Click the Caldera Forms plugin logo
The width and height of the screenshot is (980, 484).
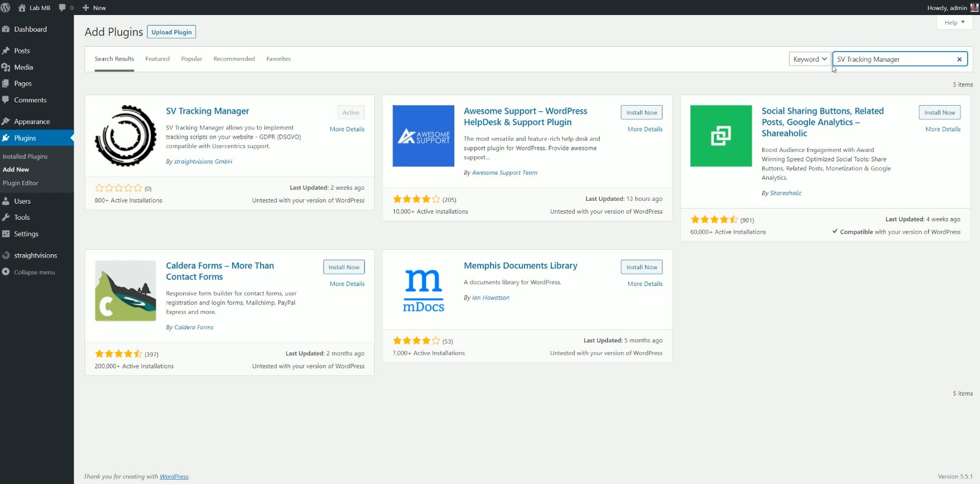pyautogui.click(x=125, y=290)
